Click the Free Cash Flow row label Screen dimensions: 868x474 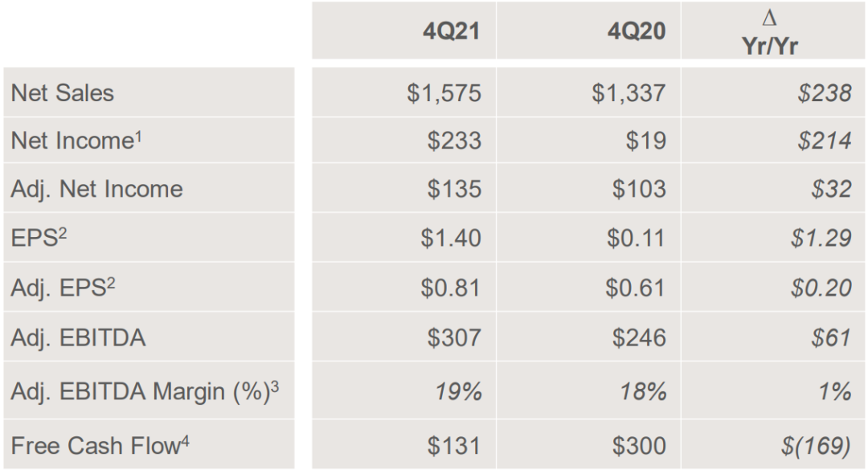pyautogui.click(x=100, y=445)
